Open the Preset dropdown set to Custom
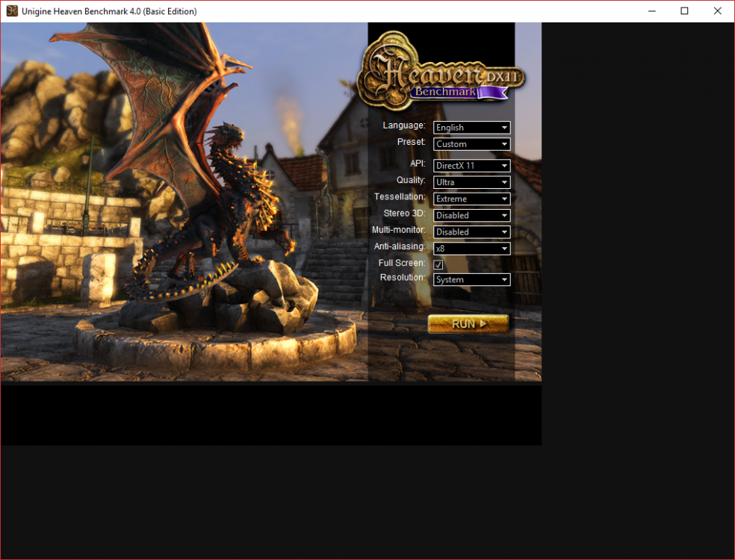Screen dimensions: 735x560 point(471,144)
